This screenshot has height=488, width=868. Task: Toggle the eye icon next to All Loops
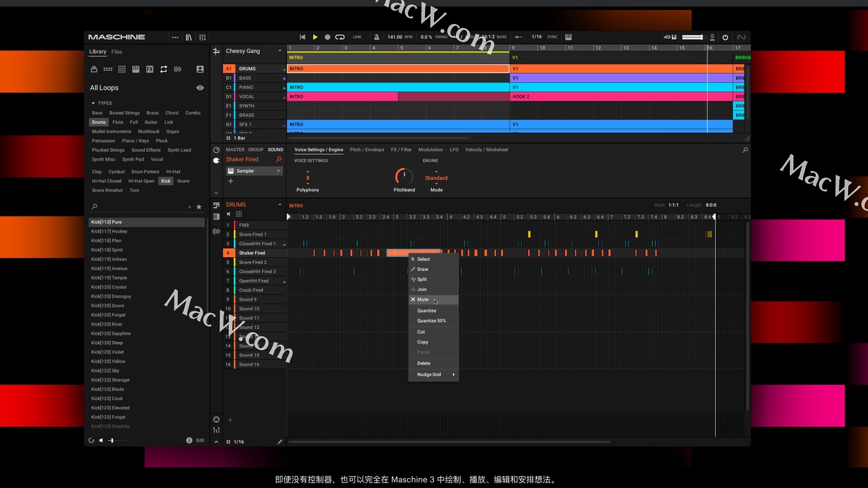click(200, 88)
